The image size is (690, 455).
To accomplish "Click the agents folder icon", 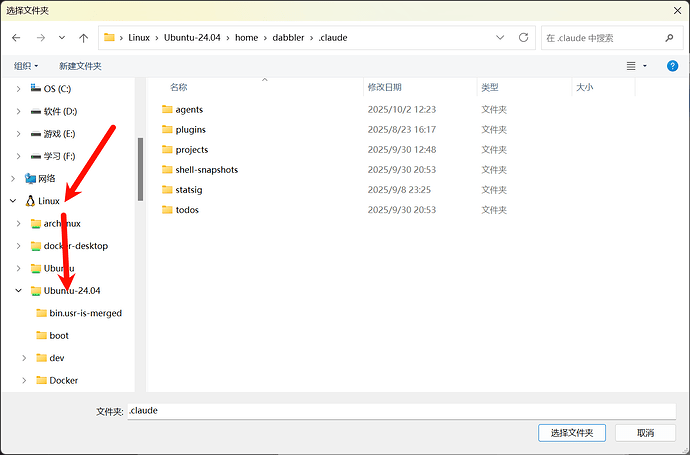I will [167, 110].
